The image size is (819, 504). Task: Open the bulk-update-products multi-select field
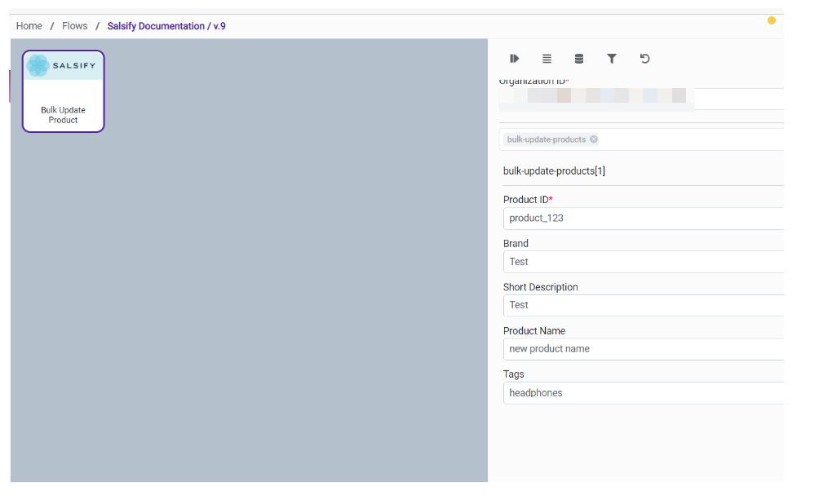(693, 139)
